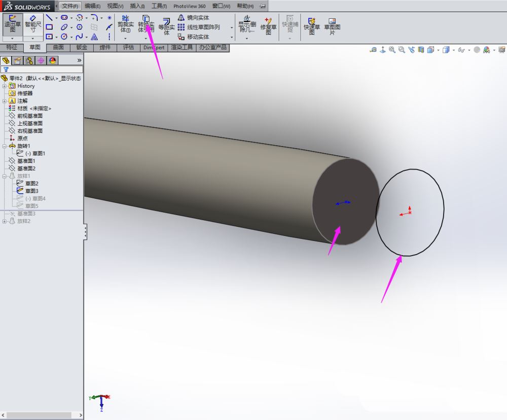
Task: Select the sketch Text tool
Action: [94, 37]
